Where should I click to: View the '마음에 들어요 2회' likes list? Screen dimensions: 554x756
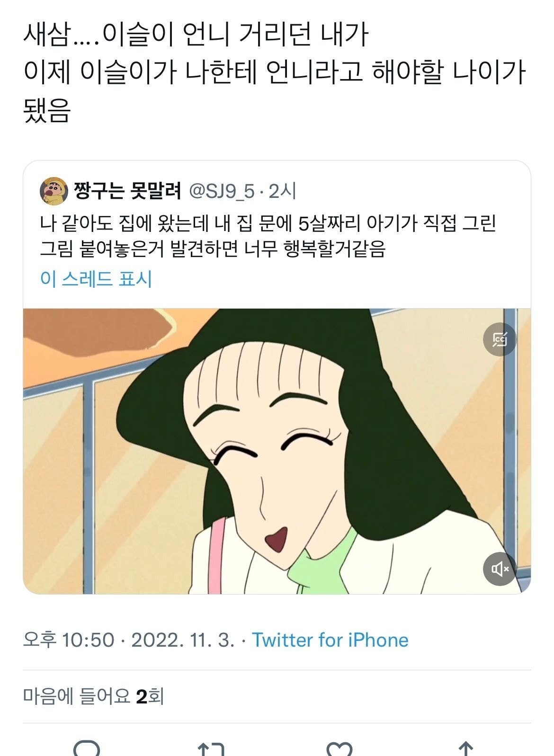pos(94,696)
